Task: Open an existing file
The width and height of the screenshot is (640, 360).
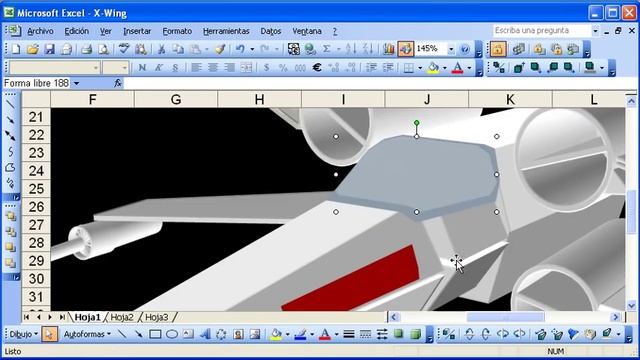Action: point(33,49)
